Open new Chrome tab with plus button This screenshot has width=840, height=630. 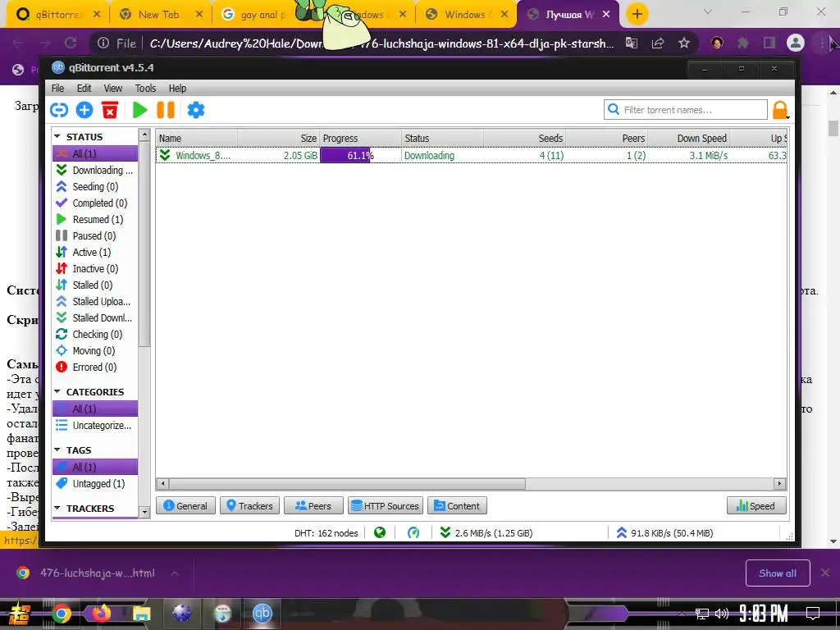coord(637,14)
